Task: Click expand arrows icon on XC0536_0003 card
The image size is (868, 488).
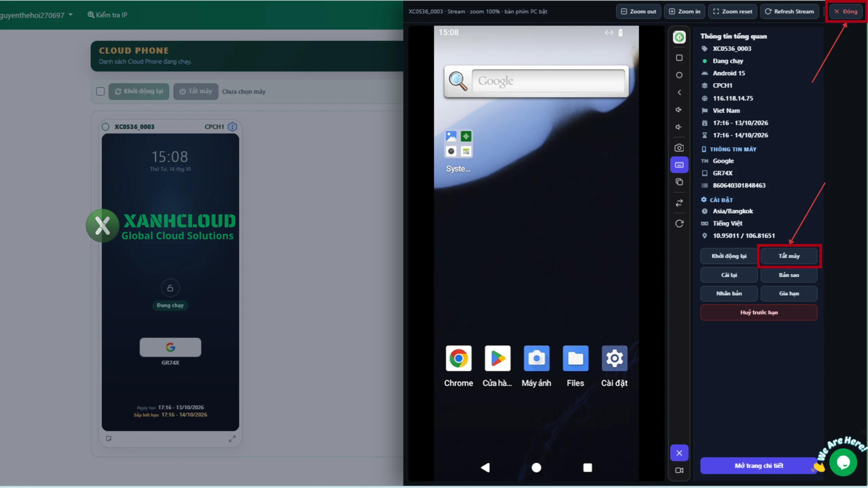Action: coord(232,439)
